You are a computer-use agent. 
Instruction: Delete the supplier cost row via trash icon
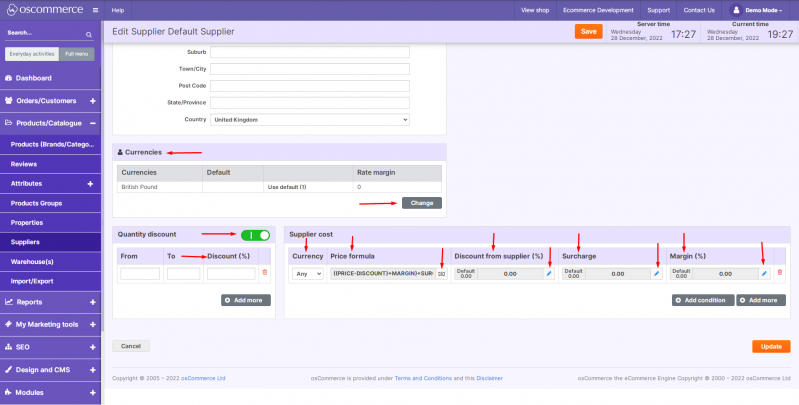(x=780, y=273)
